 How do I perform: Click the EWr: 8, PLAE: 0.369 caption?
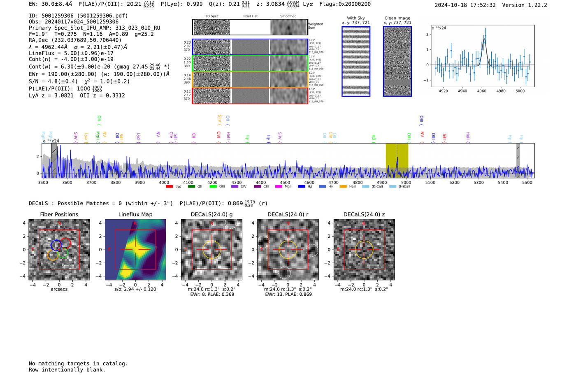212,295
